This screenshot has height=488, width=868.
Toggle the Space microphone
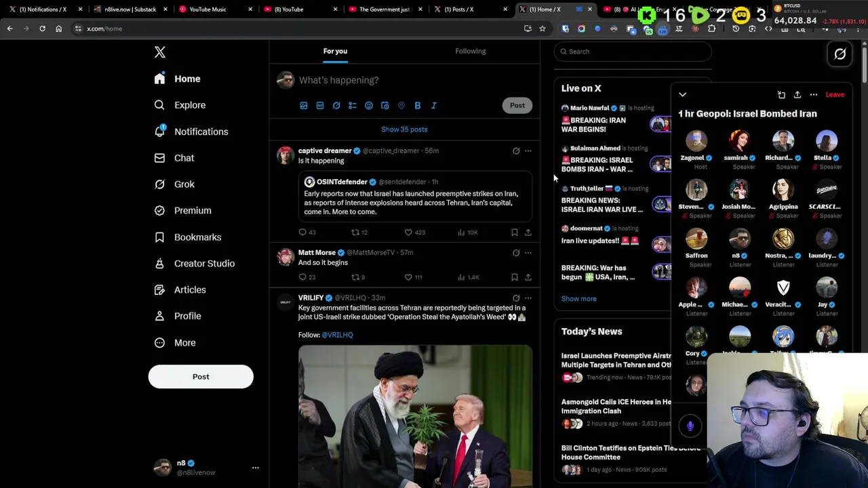[x=690, y=426]
